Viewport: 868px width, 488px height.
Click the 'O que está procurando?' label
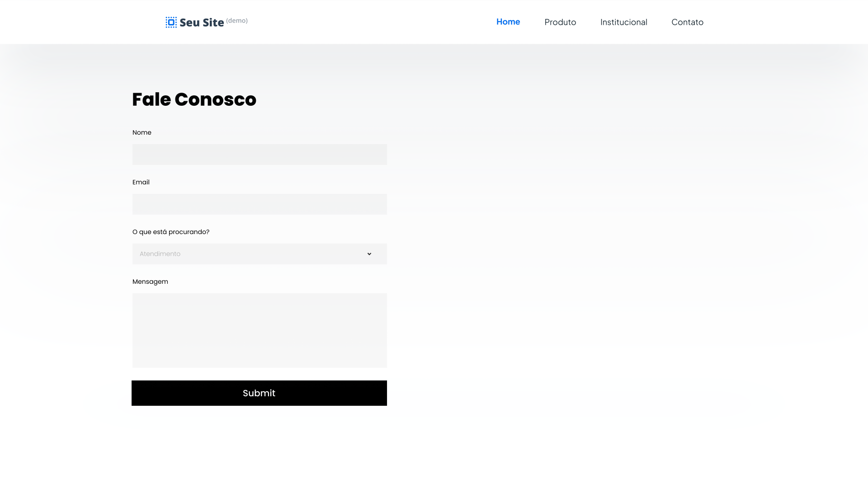[171, 232]
